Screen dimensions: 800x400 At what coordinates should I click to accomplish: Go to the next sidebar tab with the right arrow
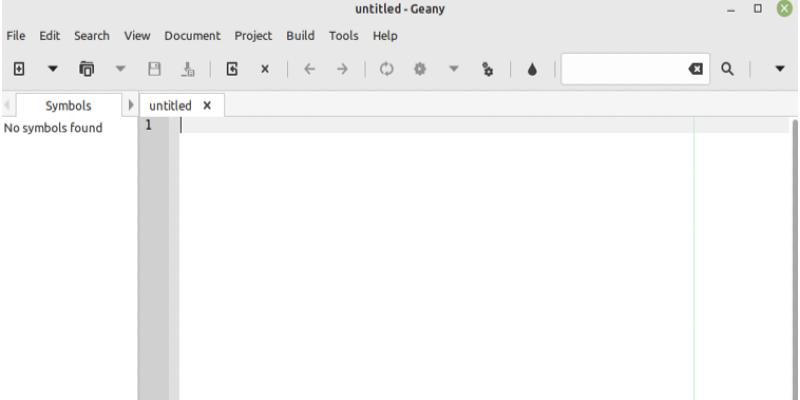[x=131, y=105]
